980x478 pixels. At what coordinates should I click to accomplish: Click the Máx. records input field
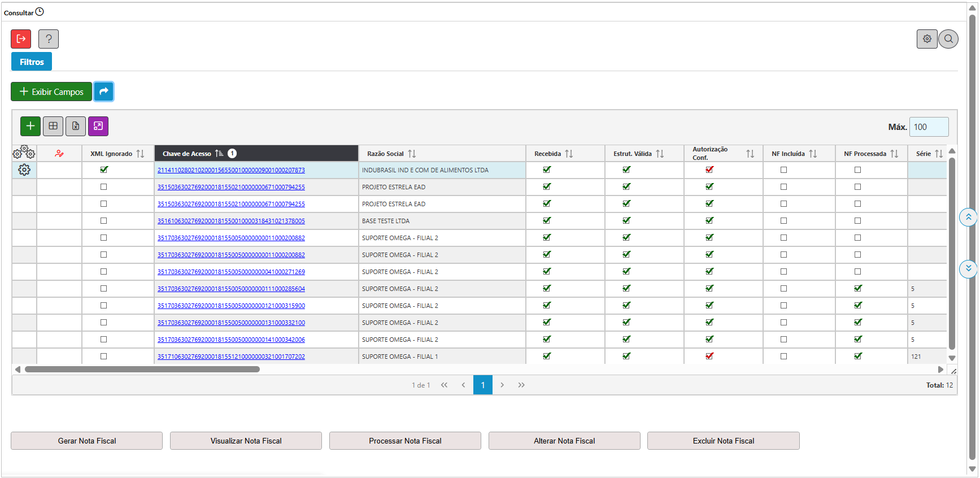click(929, 127)
